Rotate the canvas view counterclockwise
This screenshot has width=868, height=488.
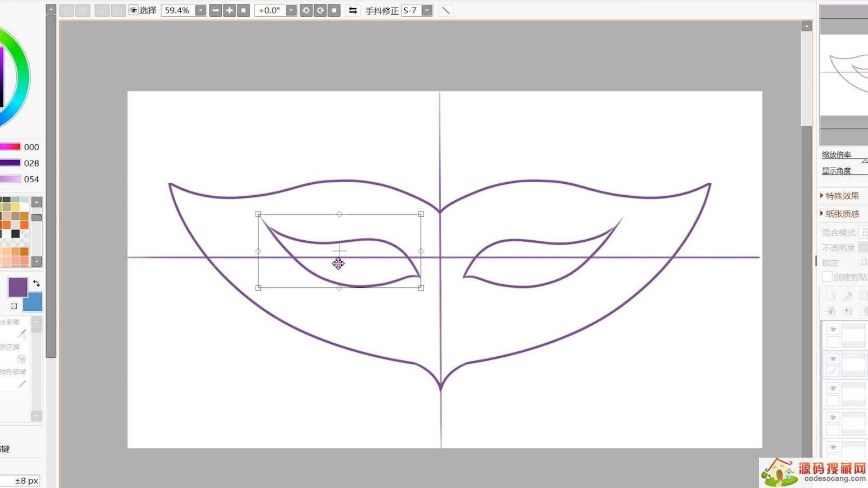[306, 10]
